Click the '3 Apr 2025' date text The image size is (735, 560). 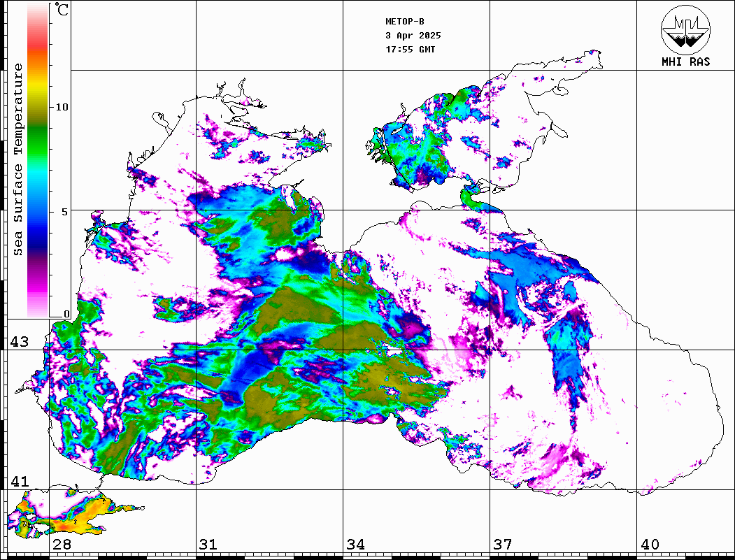tap(413, 36)
